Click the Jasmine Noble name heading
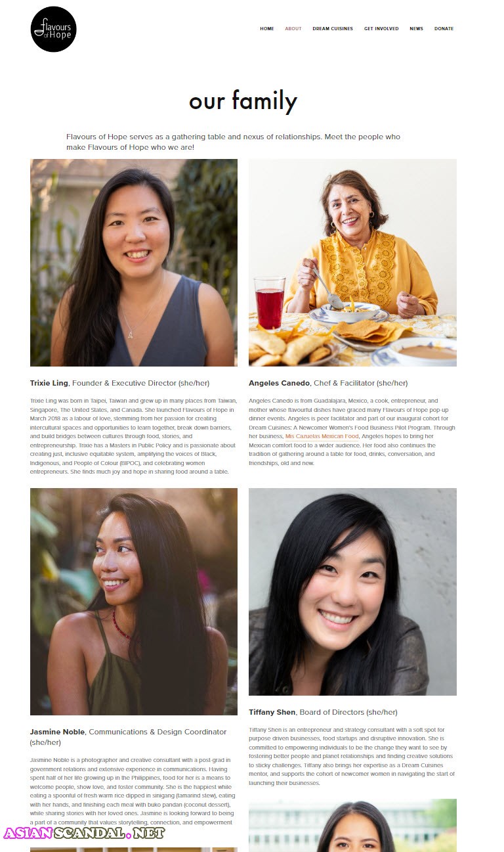504x852 pixels. (x=57, y=732)
